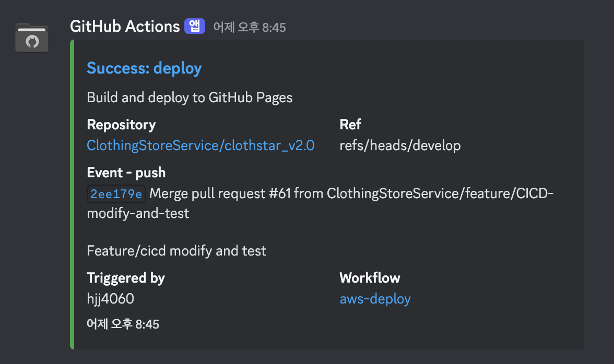The height and width of the screenshot is (364, 614).
Task: Click the description Build and deploy to GitHub Pages
Action: click(x=190, y=98)
